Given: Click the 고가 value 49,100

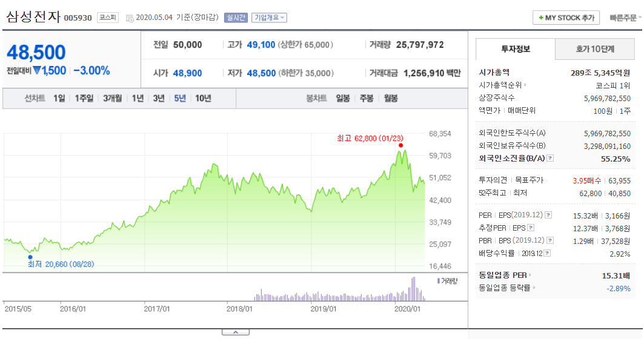Looking at the screenshot, I should click(x=261, y=45).
